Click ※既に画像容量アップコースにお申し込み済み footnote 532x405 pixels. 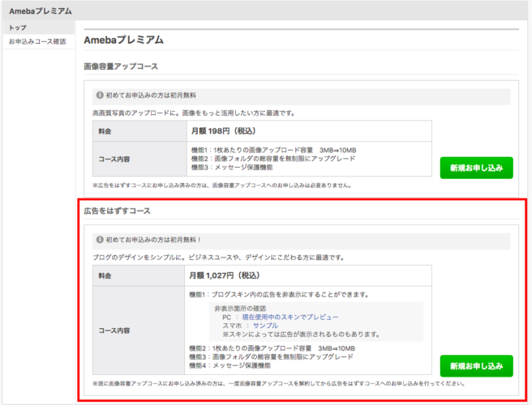(279, 384)
